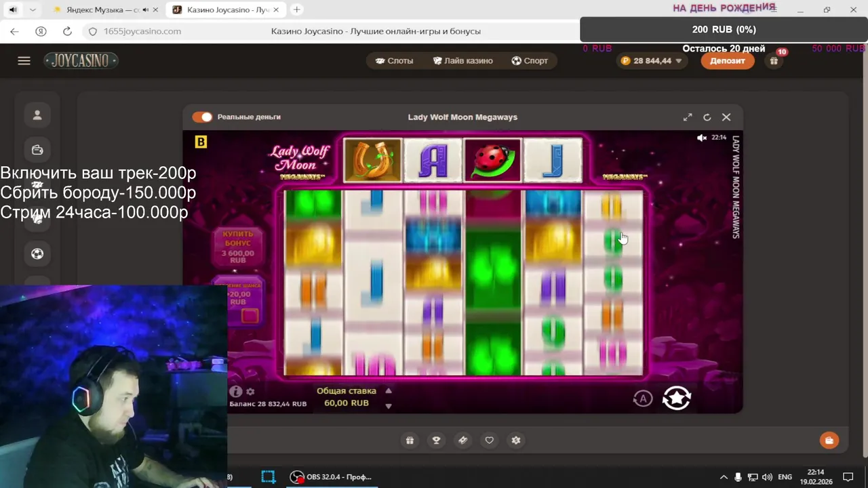Open the game info (i) icon
Viewport: 868px width, 488px height.
pyautogui.click(x=235, y=392)
